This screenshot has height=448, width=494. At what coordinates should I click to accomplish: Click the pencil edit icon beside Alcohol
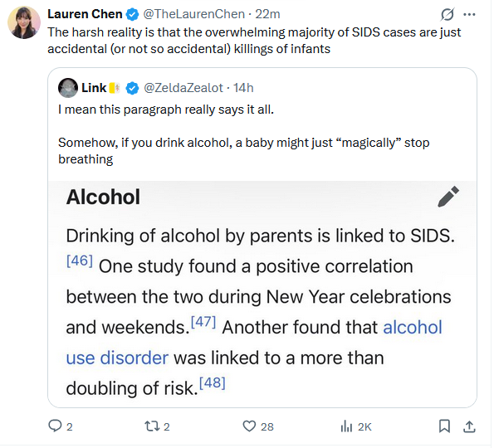pos(448,197)
